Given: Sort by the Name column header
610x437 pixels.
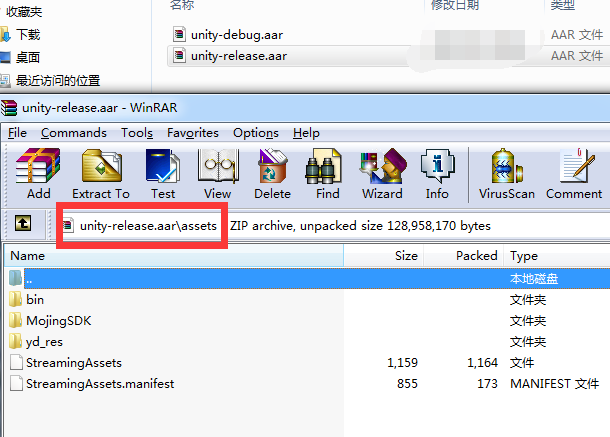Looking at the screenshot, I should coord(174,256).
